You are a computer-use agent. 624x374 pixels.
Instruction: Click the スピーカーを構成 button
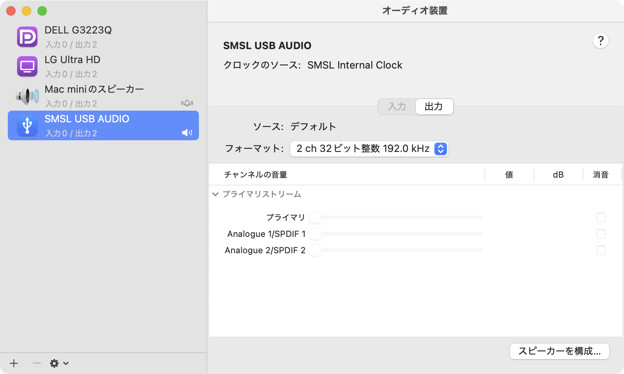(x=560, y=351)
